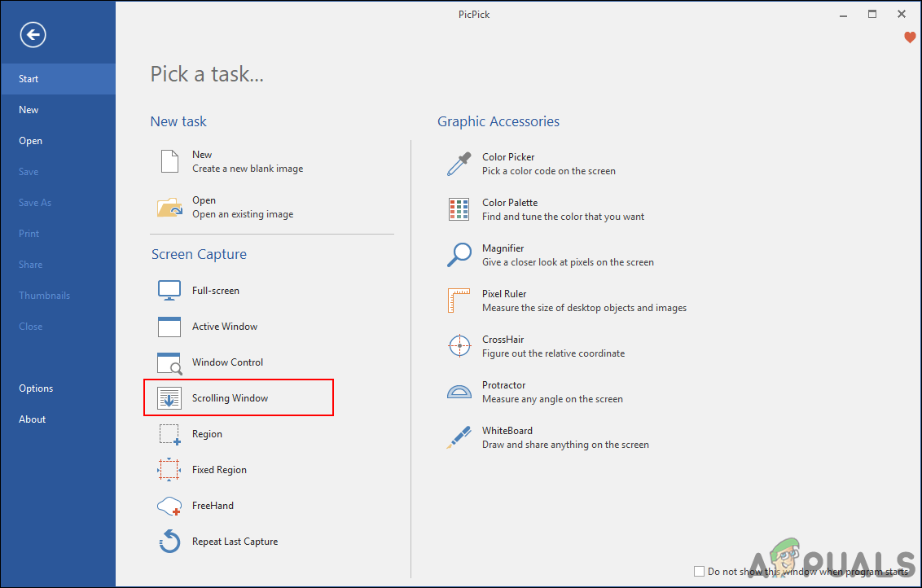Launch the WhiteBoard pen icon
The height and width of the screenshot is (588, 922).
click(459, 437)
